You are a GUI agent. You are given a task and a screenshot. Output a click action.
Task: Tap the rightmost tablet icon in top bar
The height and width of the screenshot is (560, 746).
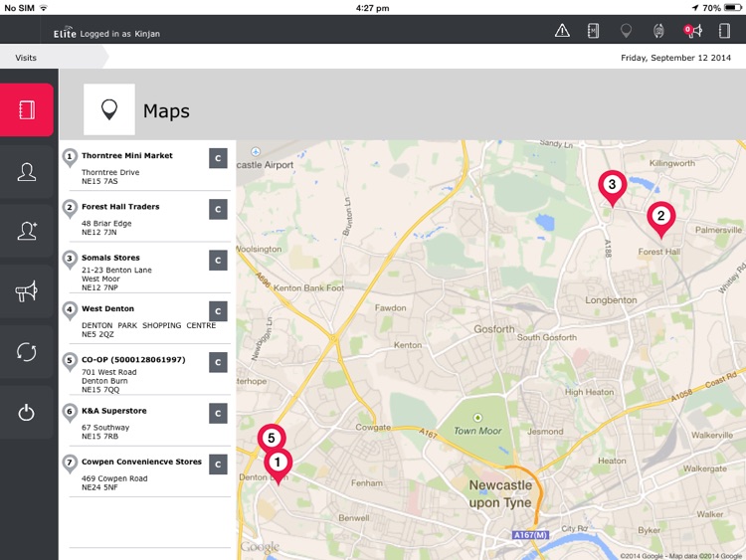[724, 31]
